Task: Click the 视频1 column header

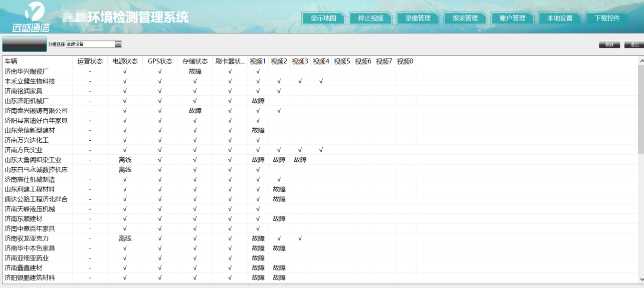Action: (257, 61)
